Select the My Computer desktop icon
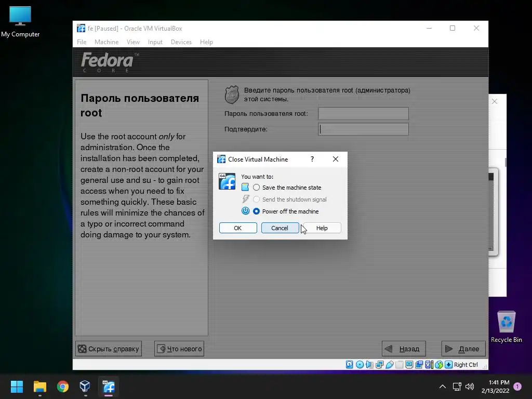532x399 pixels. [x=20, y=22]
